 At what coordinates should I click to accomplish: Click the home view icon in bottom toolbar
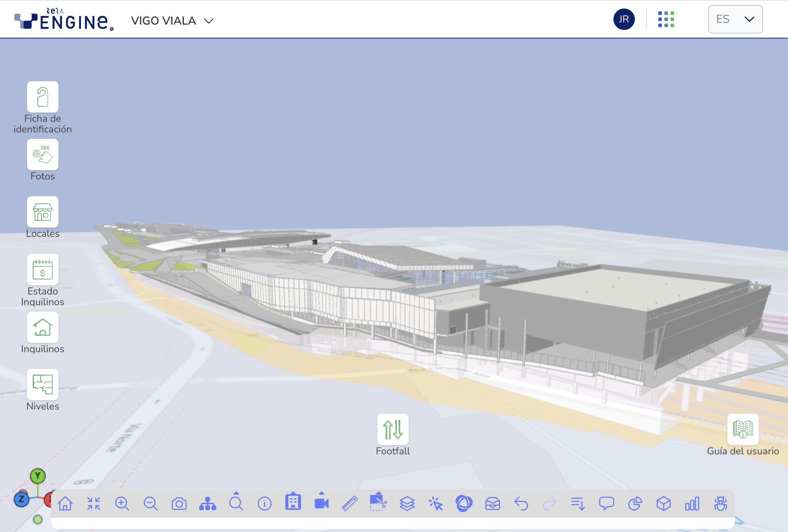pyautogui.click(x=65, y=504)
